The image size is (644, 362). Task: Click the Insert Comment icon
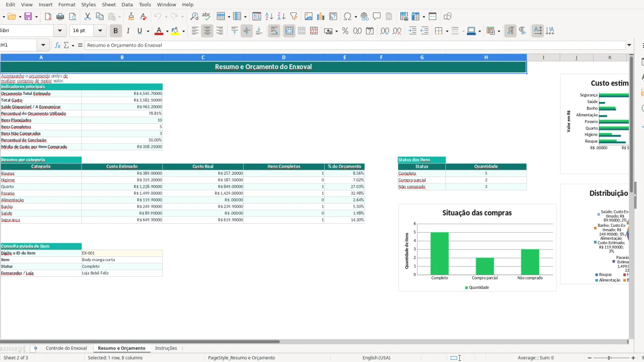[x=377, y=17]
